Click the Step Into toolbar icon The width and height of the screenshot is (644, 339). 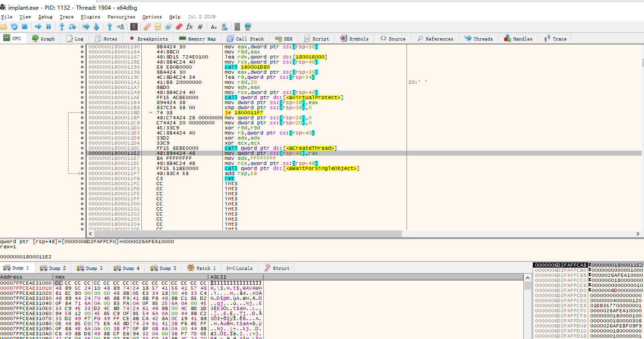tap(61, 27)
